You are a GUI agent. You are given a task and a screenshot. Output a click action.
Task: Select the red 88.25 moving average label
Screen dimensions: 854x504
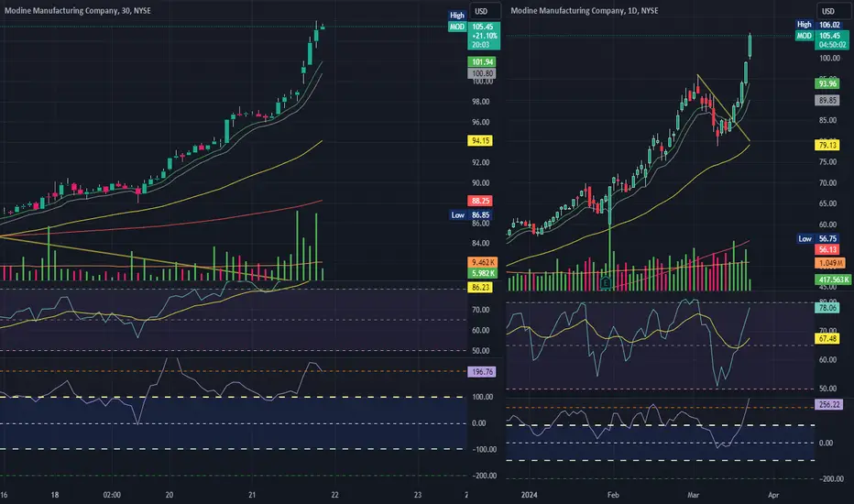click(480, 201)
